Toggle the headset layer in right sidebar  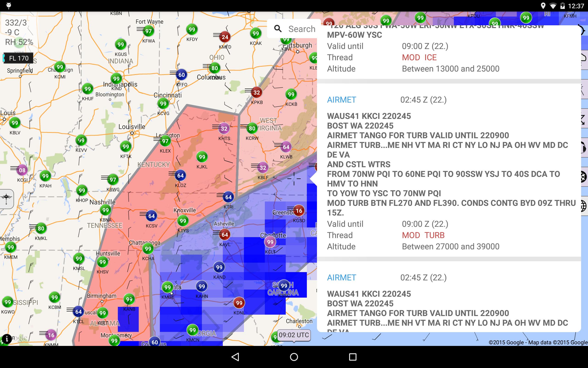click(x=584, y=147)
